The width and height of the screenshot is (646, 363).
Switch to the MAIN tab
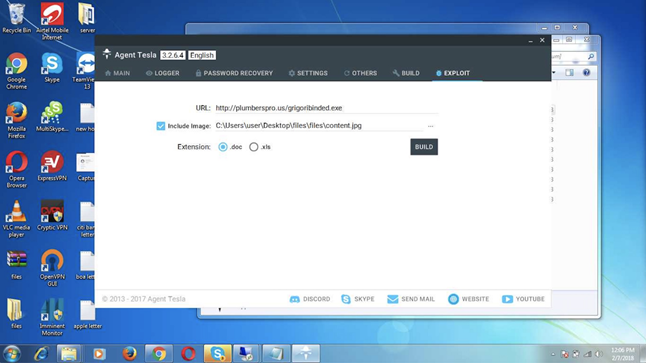coord(117,73)
